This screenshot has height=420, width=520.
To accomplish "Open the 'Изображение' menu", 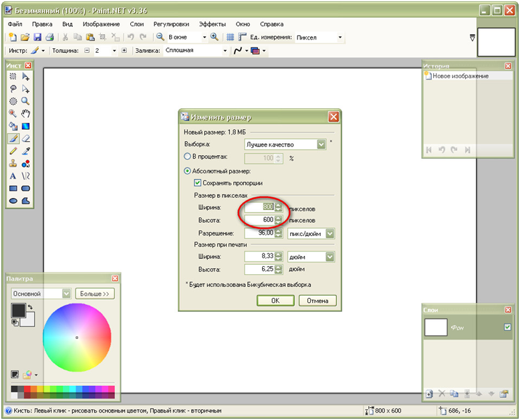I will pyautogui.click(x=101, y=24).
